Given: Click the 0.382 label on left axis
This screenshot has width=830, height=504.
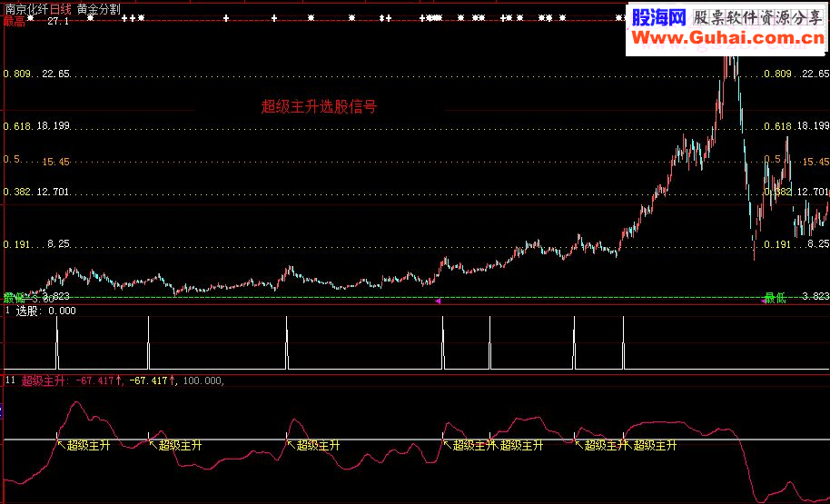Looking at the screenshot, I should [17, 192].
